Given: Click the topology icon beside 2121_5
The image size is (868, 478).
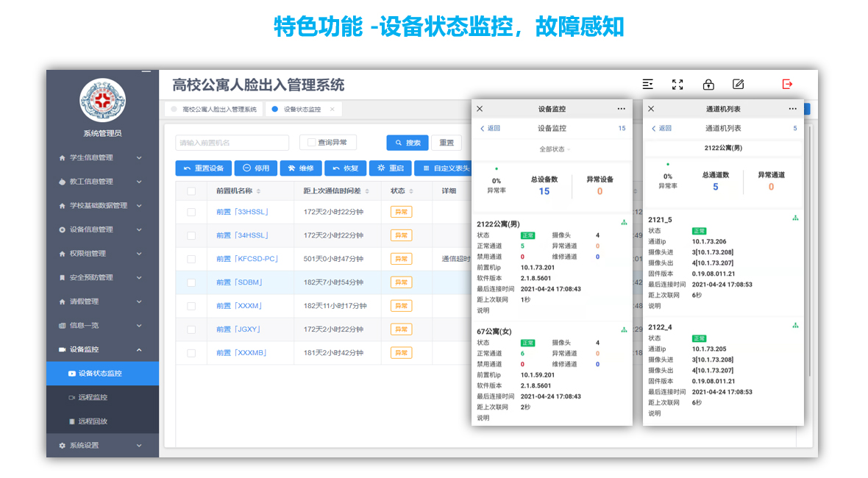Looking at the screenshot, I should tap(795, 218).
